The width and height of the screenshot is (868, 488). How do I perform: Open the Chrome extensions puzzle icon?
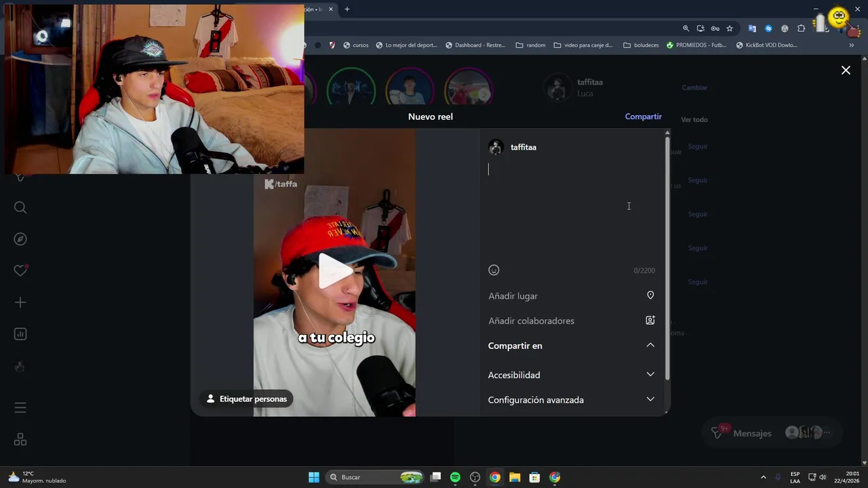tap(801, 28)
